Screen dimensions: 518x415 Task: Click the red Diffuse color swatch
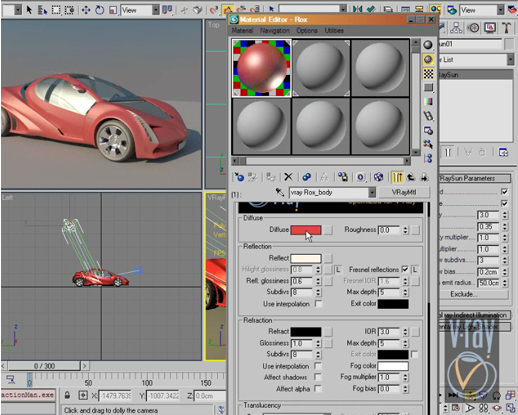306,230
